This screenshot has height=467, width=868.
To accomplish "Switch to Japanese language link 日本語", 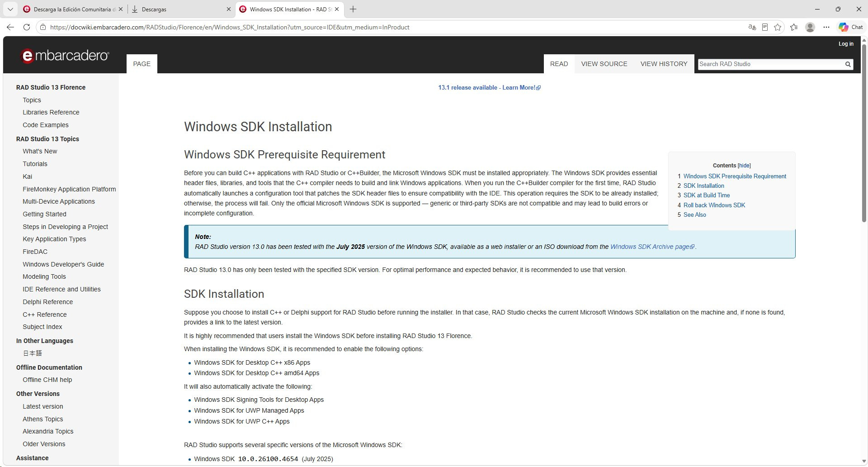I will pos(33,353).
